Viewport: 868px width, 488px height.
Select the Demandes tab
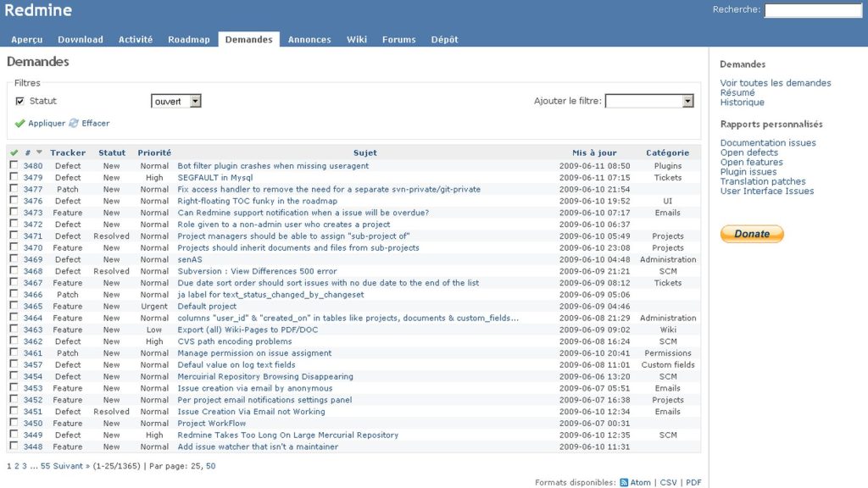tap(248, 39)
